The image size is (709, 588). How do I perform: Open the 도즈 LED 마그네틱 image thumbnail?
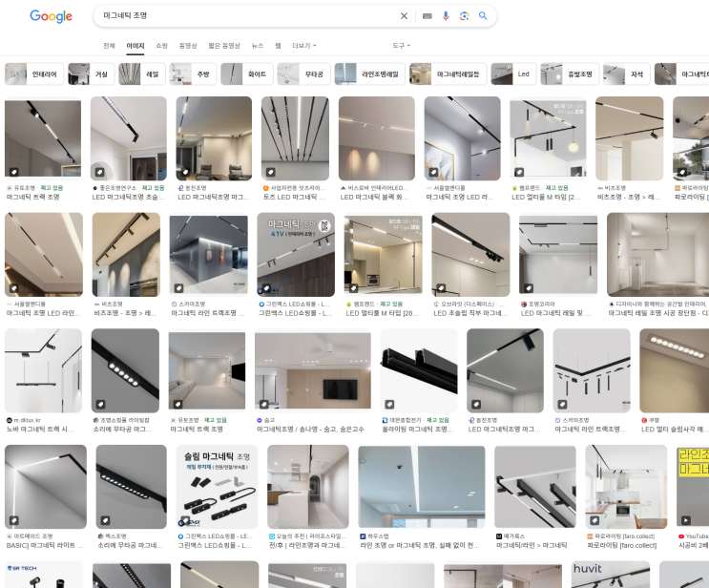(295, 138)
